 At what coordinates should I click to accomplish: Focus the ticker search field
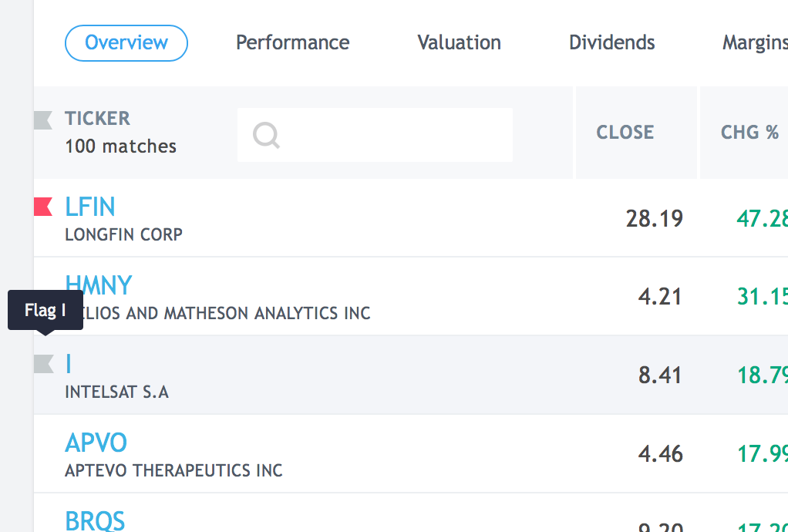click(x=375, y=135)
